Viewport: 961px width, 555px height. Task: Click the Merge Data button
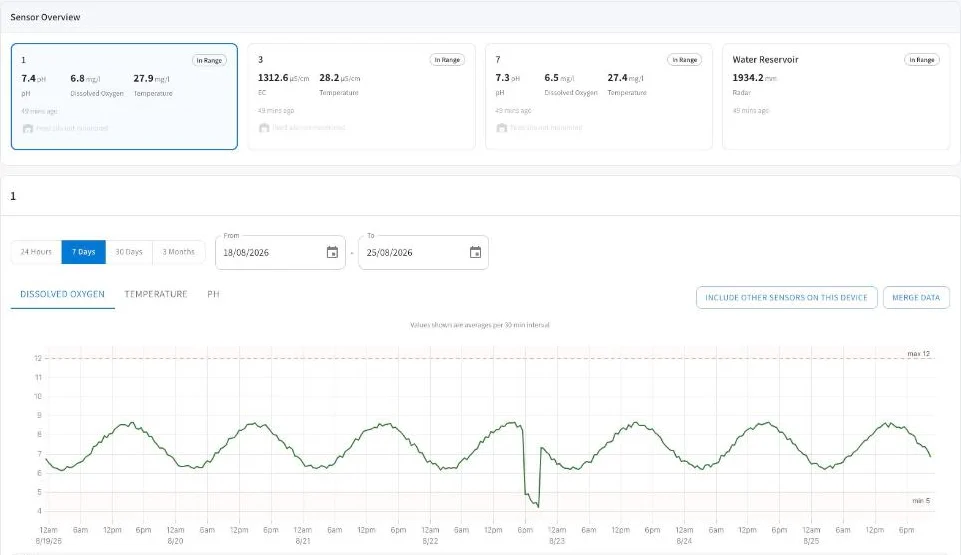[916, 298]
